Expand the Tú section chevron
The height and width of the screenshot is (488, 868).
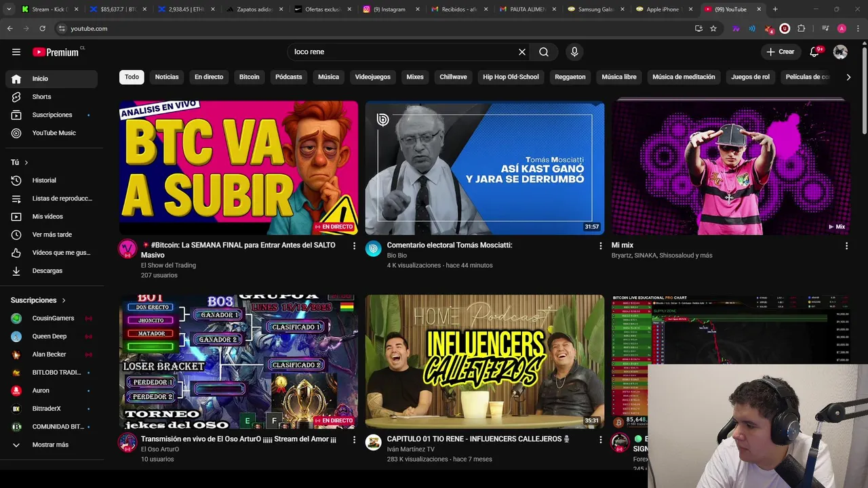pos(26,163)
